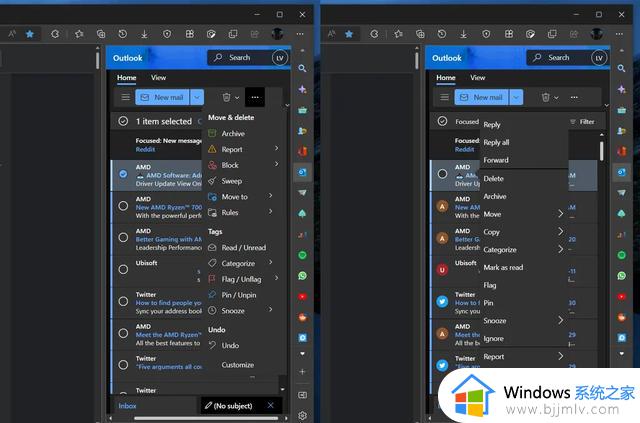Click the favorites star in left browser toolbar
640x423 pixels.
[x=30, y=34]
